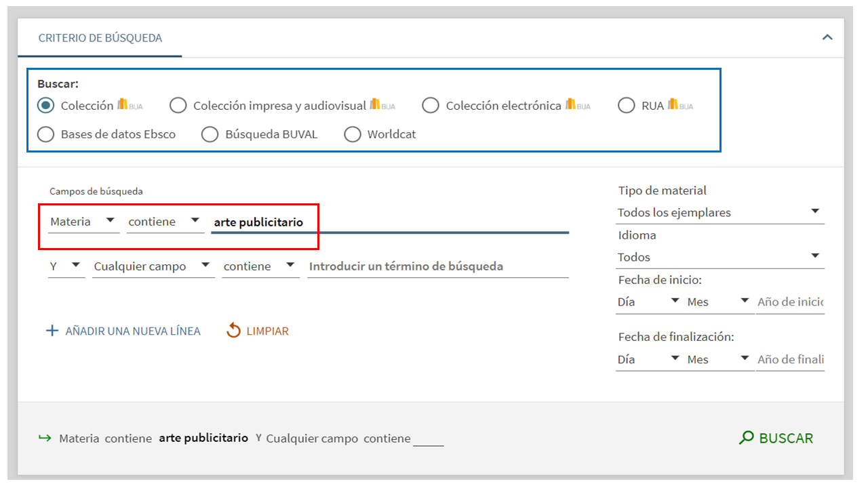Click the Añadir una nueva línea link
The width and height of the screenshot is (868, 488).
[132, 331]
